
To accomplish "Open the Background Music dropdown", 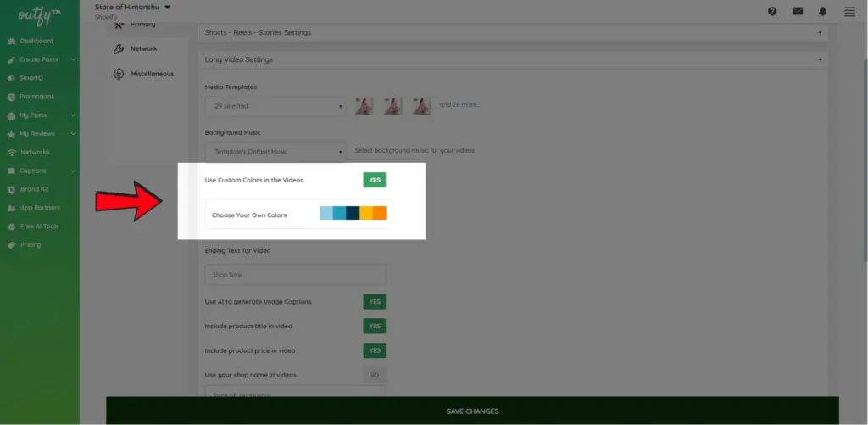I will coord(275,152).
